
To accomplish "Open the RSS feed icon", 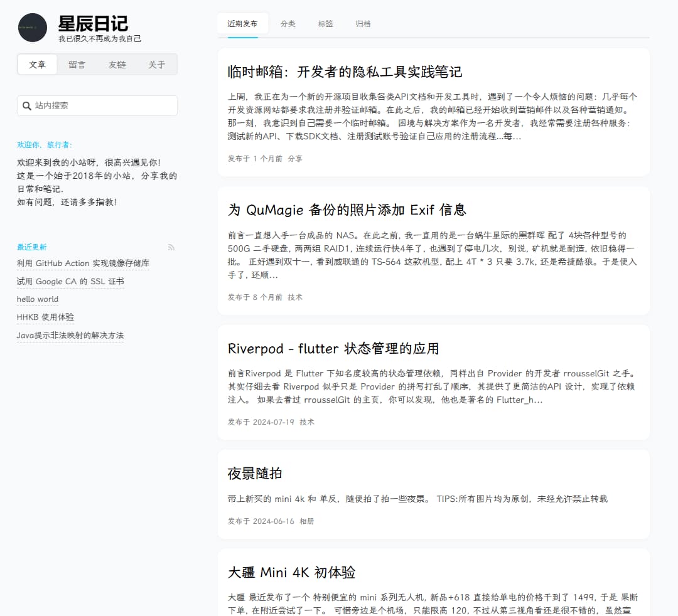I will point(171,247).
